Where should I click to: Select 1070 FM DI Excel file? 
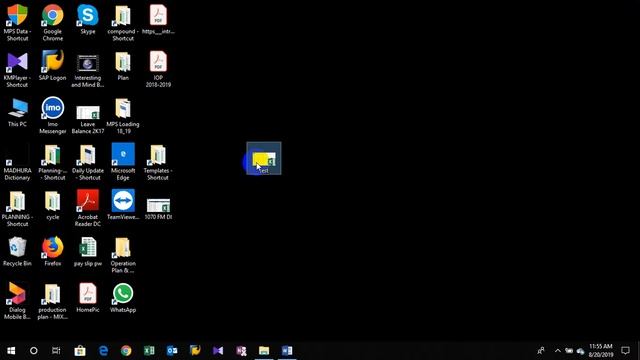pos(158,209)
